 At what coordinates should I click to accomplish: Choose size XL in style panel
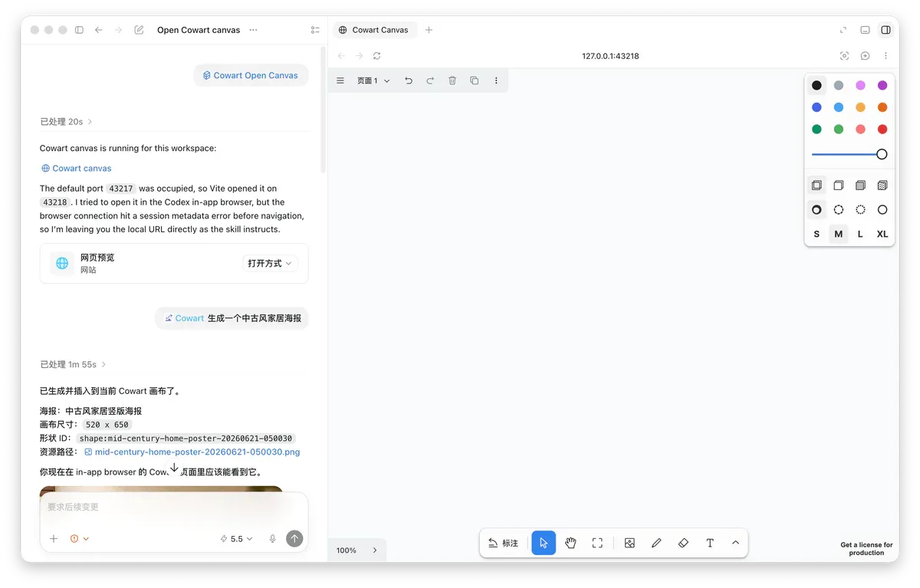click(x=882, y=234)
